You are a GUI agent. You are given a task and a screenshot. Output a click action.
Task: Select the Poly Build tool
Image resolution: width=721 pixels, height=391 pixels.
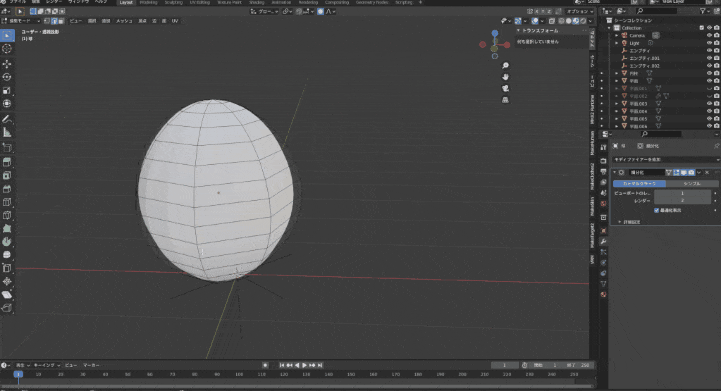coord(7,229)
